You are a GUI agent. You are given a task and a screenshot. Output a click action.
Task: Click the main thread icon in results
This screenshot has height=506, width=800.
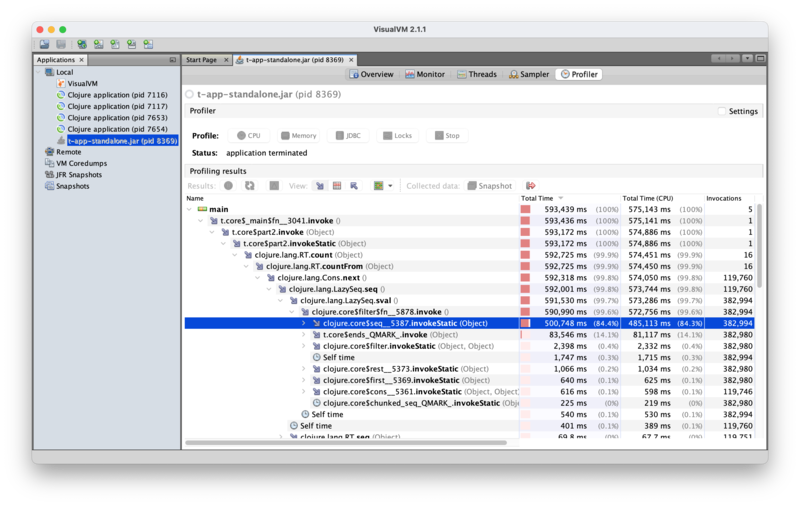[x=203, y=209]
